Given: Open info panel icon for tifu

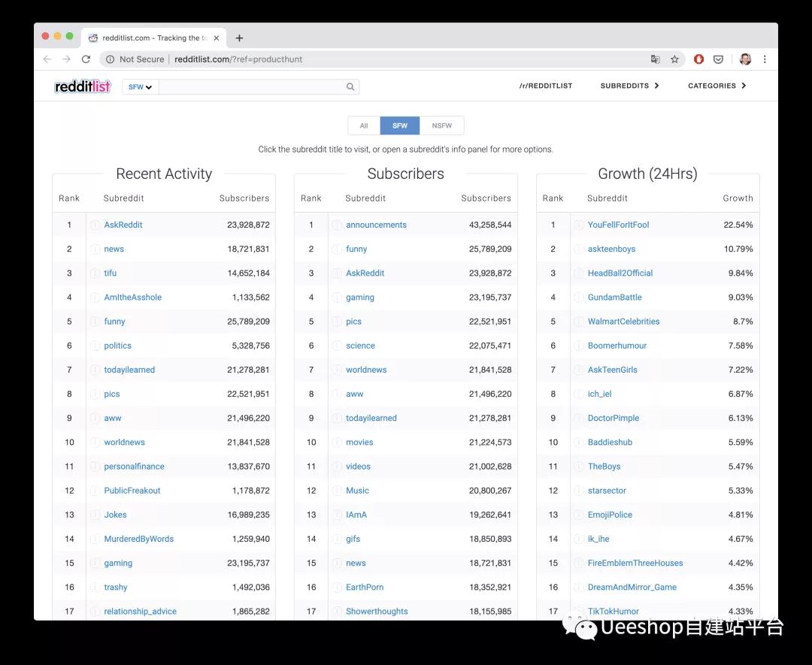Looking at the screenshot, I should tap(95, 273).
